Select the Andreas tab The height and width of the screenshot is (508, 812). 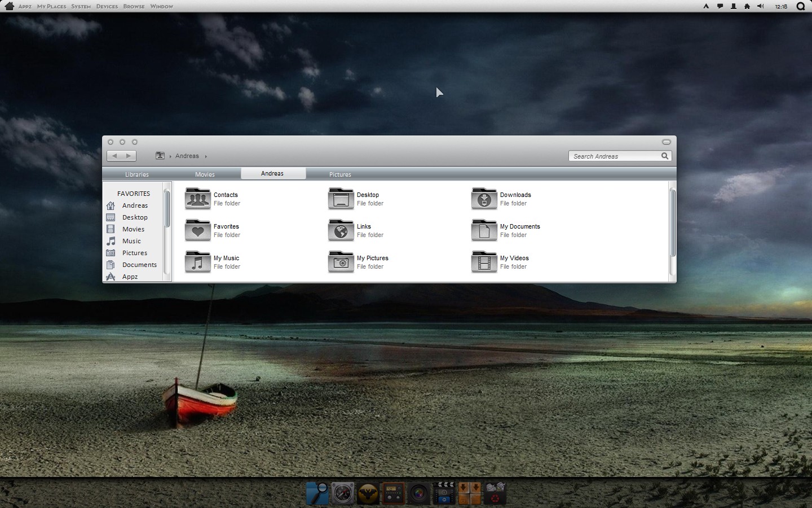pos(273,173)
